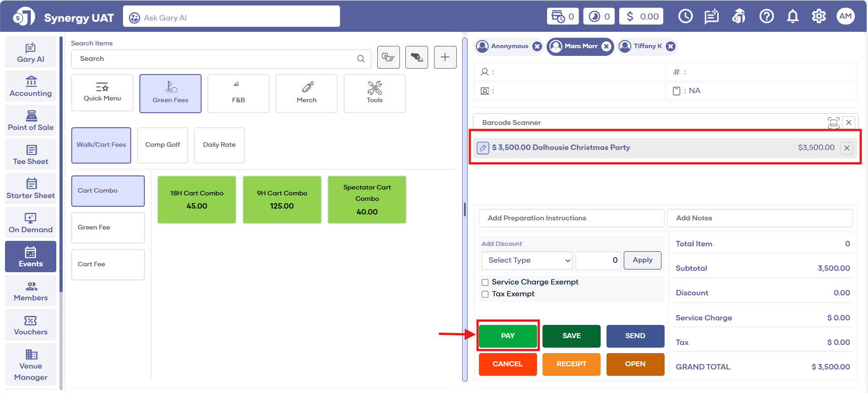The height and width of the screenshot is (394, 868).
Task: Click the search magnifier icon
Action: (x=361, y=59)
